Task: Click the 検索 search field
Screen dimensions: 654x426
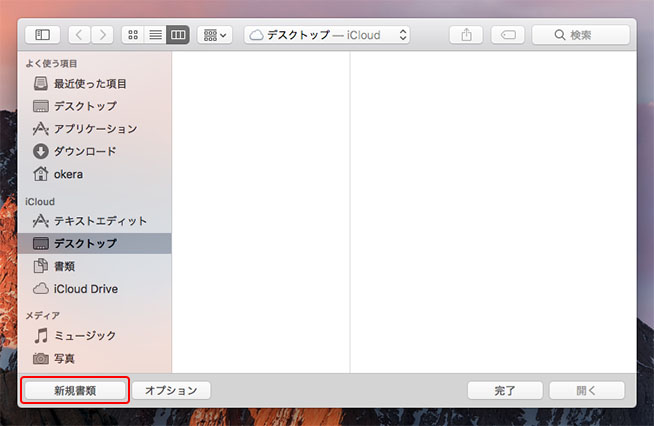Action: (581, 35)
